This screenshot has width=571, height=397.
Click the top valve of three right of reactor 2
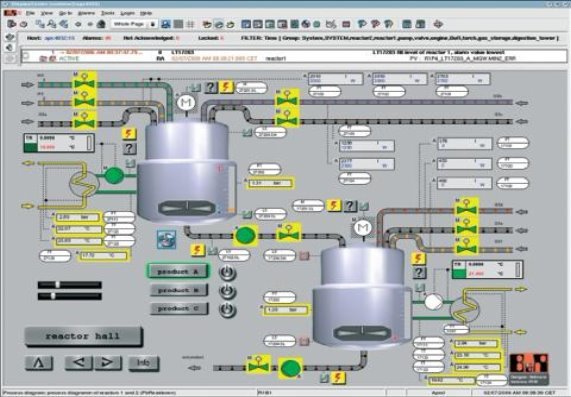(x=466, y=208)
